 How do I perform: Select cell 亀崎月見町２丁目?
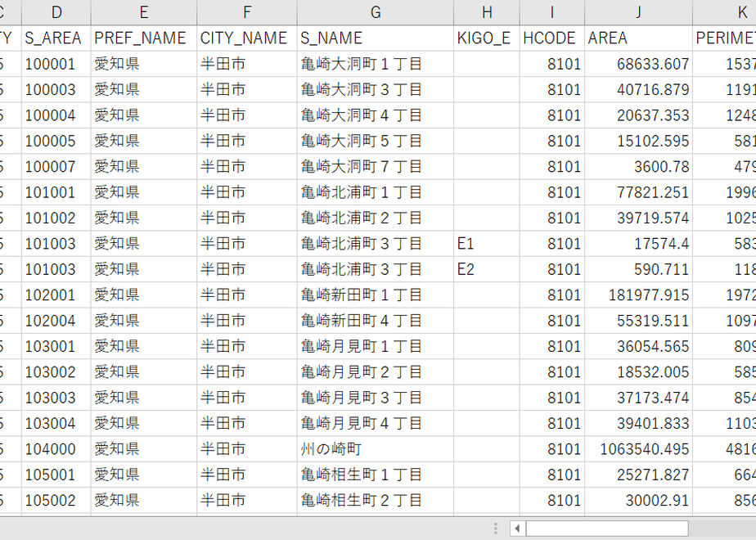375,371
